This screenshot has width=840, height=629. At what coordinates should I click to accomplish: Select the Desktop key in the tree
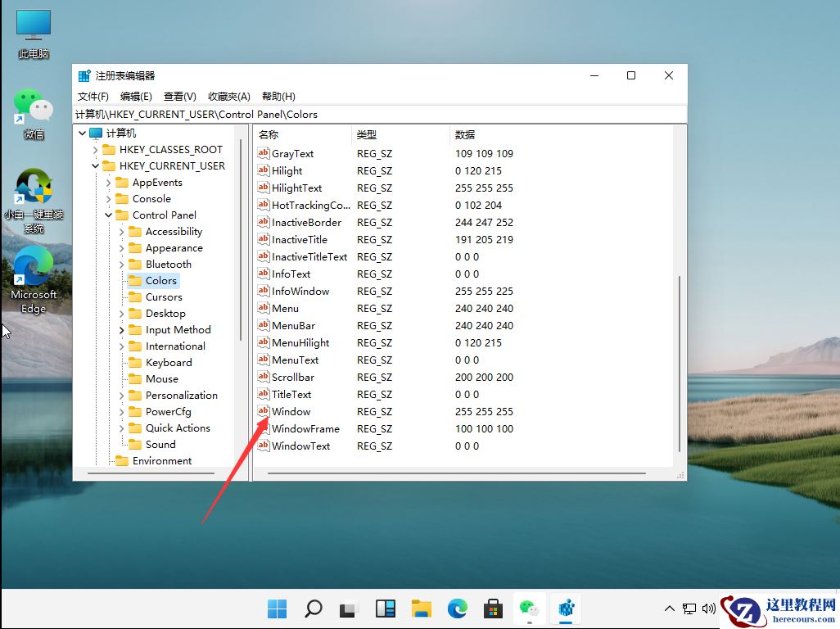pos(168,313)
